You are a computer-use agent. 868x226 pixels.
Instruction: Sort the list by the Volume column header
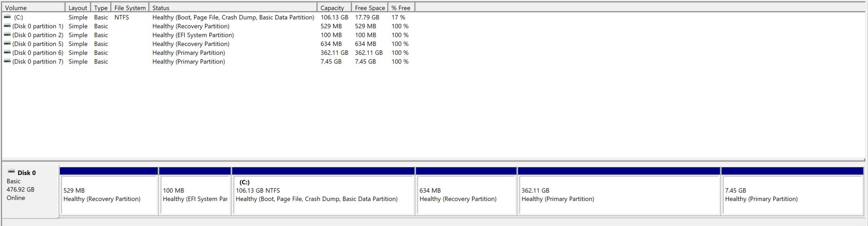[x=33, y=7]
